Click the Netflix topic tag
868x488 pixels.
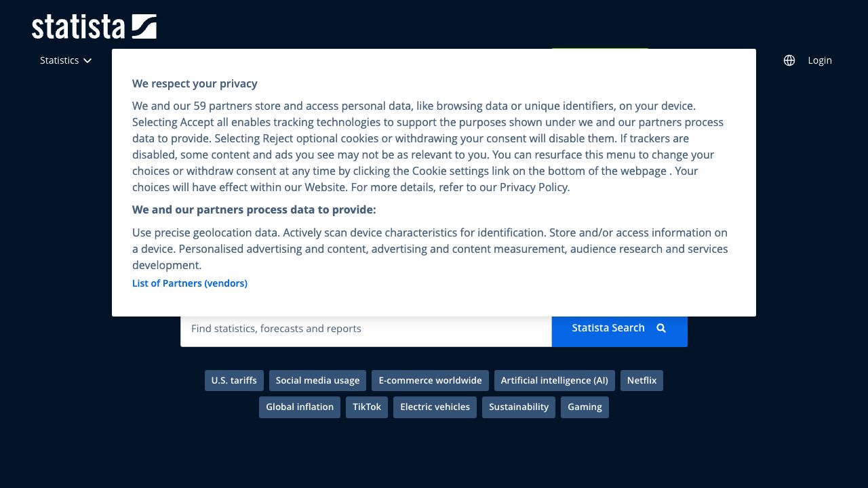(x=642, y=380)
